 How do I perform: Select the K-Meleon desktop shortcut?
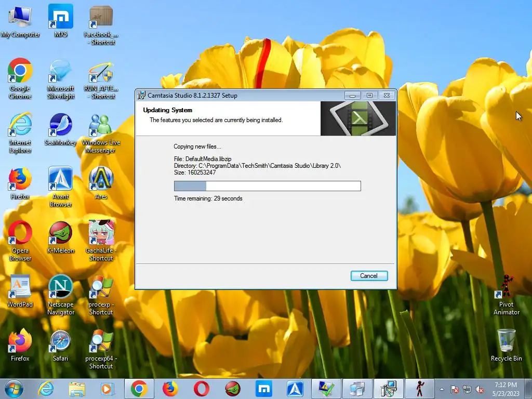point(60,237)
